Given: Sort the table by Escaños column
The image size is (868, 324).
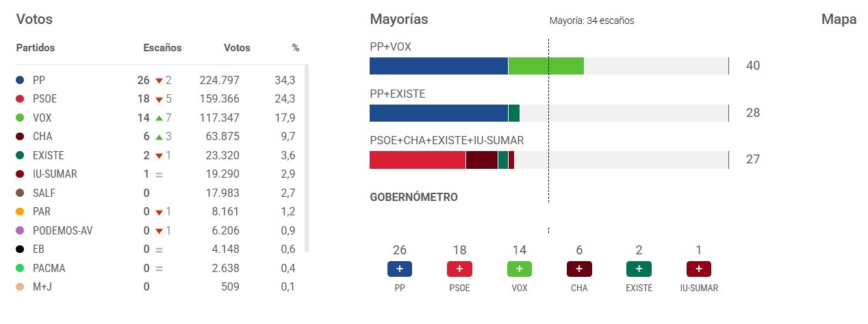Looking at the screenshot, I should [162, 48].
